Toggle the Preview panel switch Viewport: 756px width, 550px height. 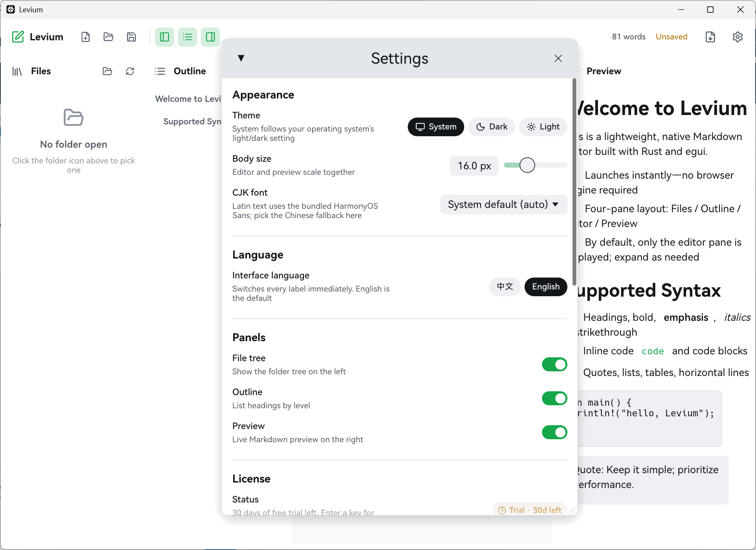coord(554,432)
